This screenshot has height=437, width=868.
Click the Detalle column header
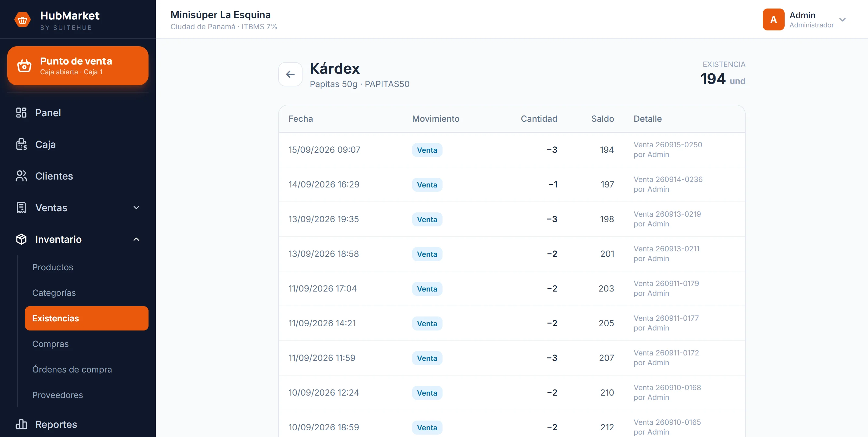(x=647, y=119)
